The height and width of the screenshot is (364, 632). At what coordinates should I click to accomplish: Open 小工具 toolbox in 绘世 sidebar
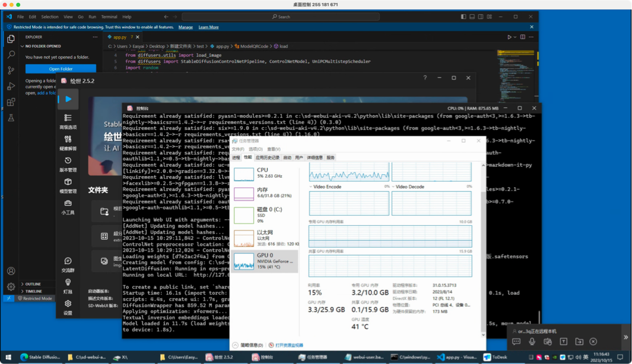pyautogui.click(x=68, y=207)
